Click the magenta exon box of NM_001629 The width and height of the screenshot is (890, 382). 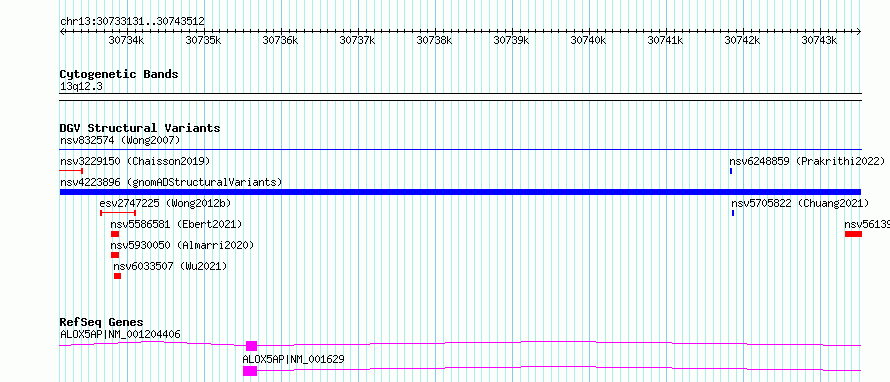click(250, 371)
